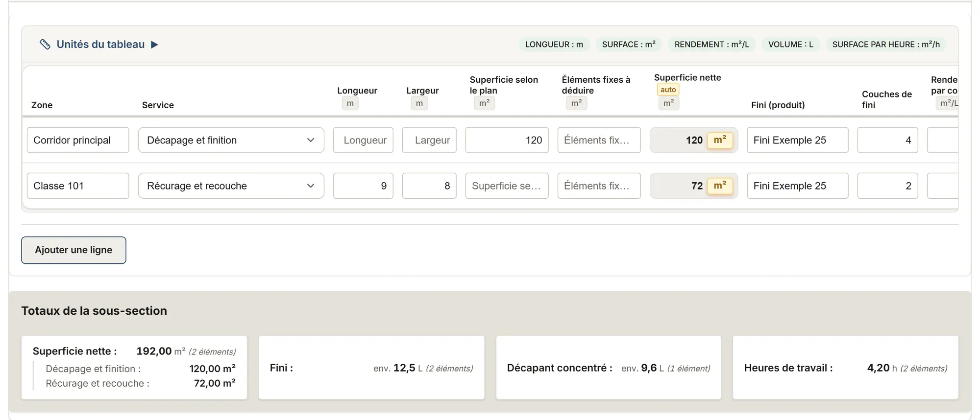Click Couches de fini field showing 4

point(887,140)
